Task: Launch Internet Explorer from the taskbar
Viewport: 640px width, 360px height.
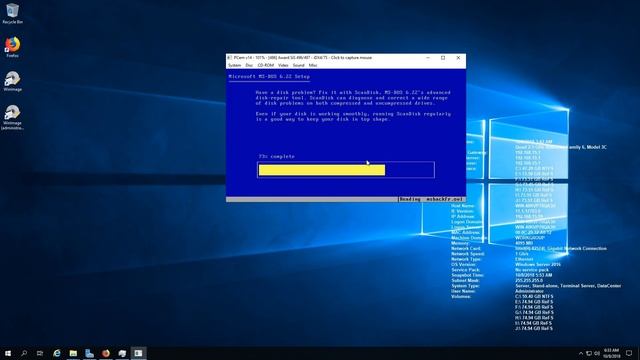Action: click(x=57, y=353)
